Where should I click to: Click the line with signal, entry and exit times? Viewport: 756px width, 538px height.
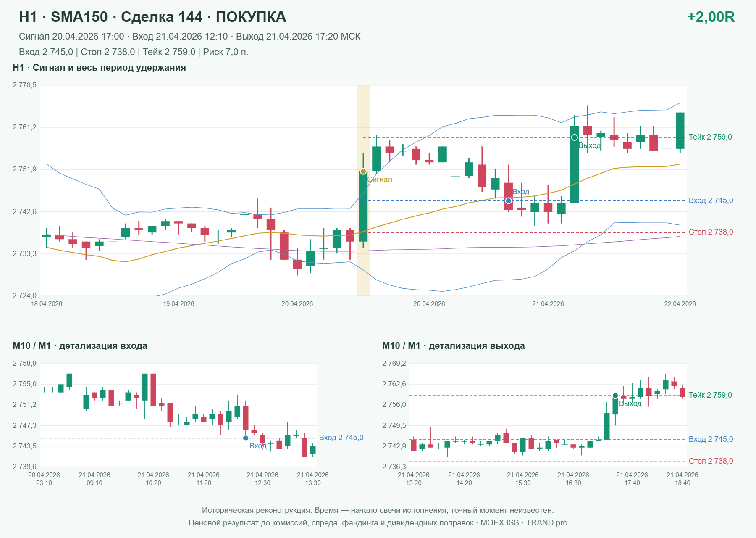[x=190, y=37]
